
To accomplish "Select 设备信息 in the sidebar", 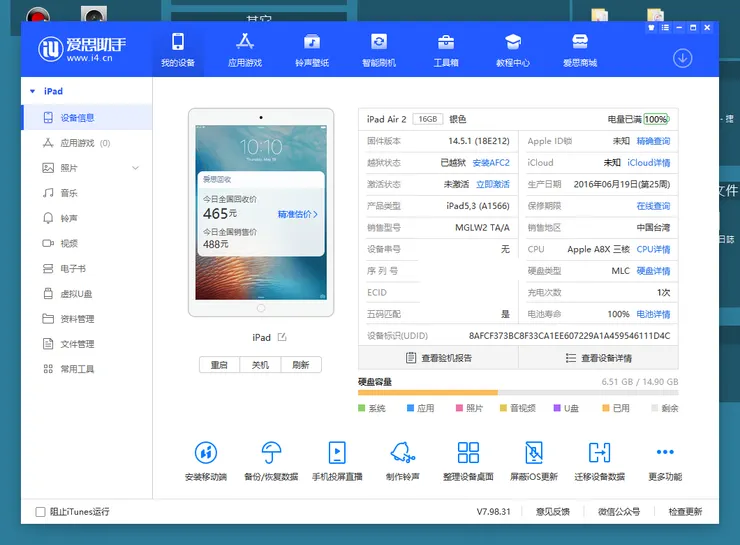I will point(87,117).
